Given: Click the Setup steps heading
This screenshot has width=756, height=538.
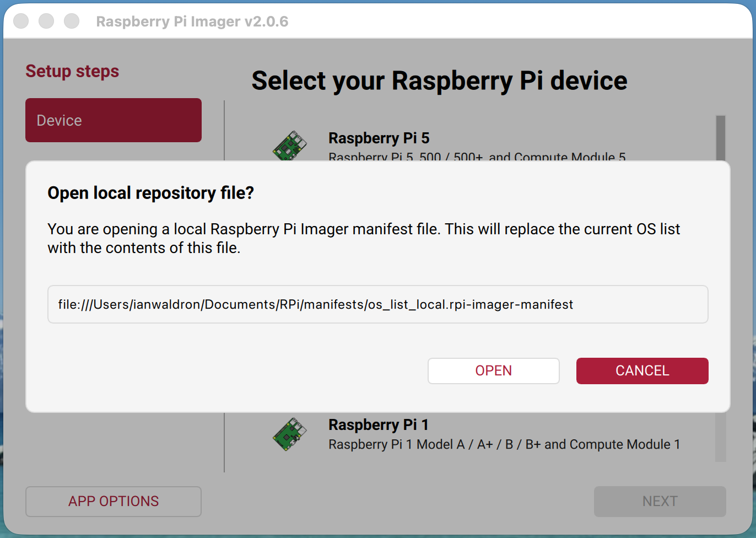Looking at the screenshot, I should coord(72,71).
